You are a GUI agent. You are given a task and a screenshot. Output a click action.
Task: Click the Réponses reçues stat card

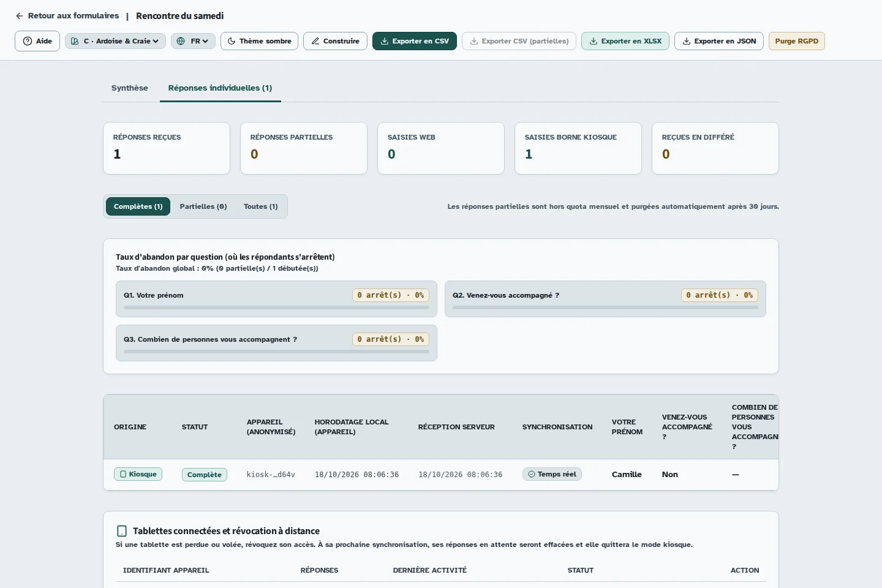[x=167, y=148]
